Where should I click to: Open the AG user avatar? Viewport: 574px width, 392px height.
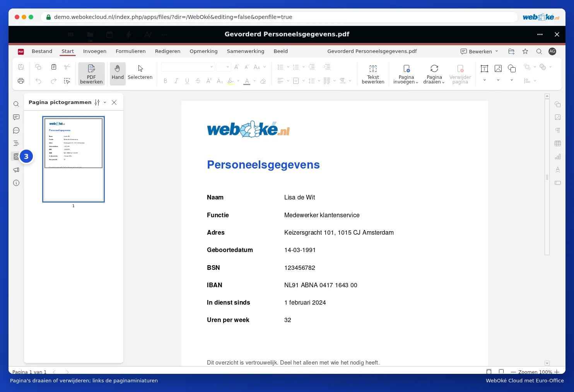[x=552, y=51]
